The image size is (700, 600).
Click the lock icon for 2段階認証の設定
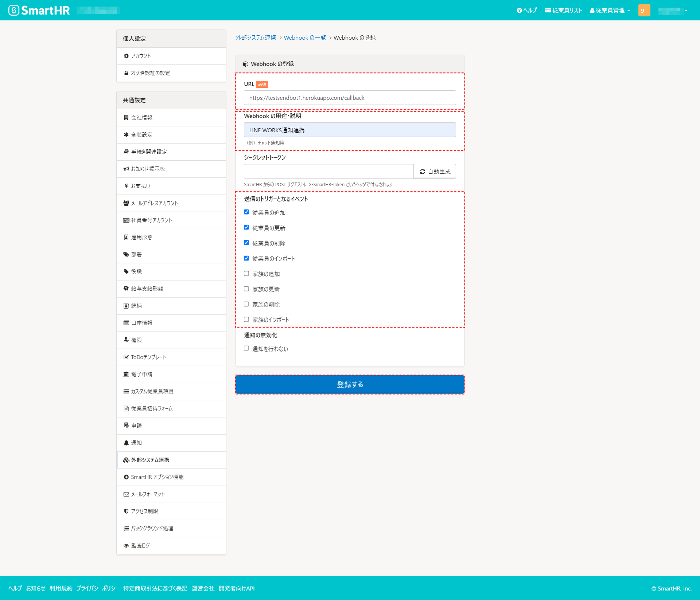[126, 73]
